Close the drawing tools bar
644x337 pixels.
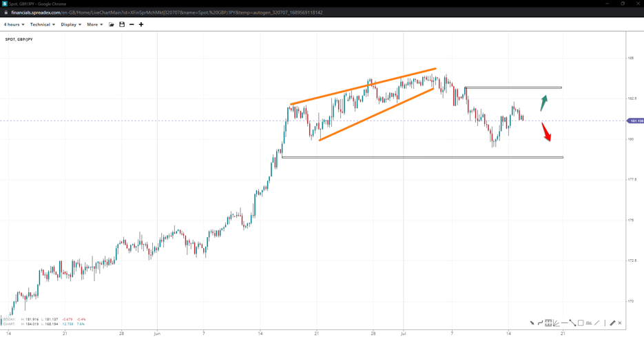(x=620, y=323)
